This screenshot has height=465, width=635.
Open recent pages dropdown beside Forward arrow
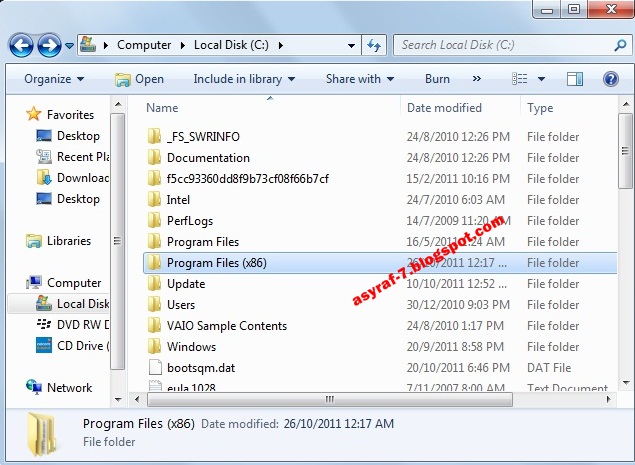click(69, 46)
